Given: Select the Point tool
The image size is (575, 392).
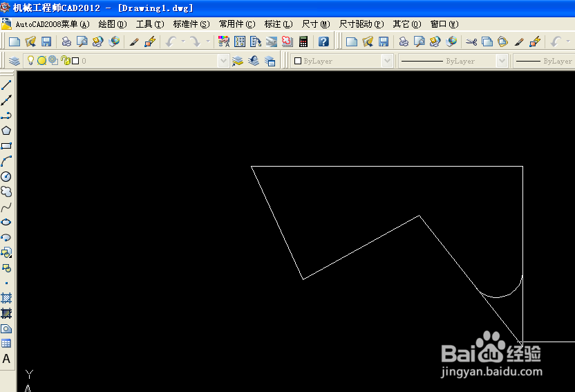Looking at the screenshot, I should (x=6, y=283).
